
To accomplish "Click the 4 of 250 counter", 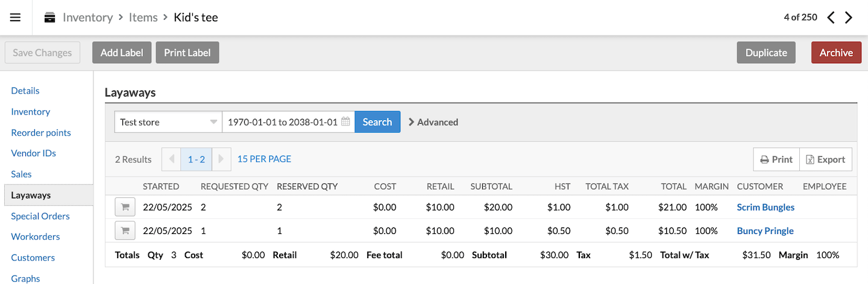I will (x=800, y=17).
